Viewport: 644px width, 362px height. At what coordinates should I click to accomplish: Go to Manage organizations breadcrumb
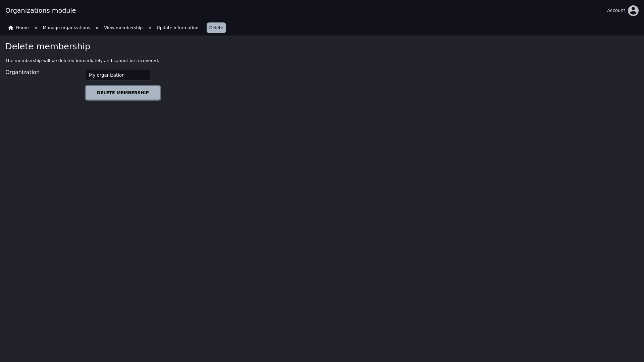point(66,28)
